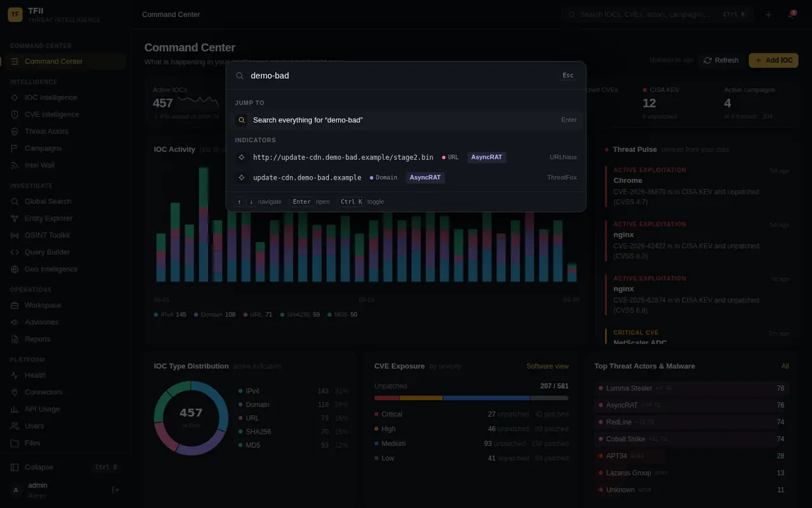The image size is (812, 508).
Task: Open the Software view link
Action: click(547, 366)
